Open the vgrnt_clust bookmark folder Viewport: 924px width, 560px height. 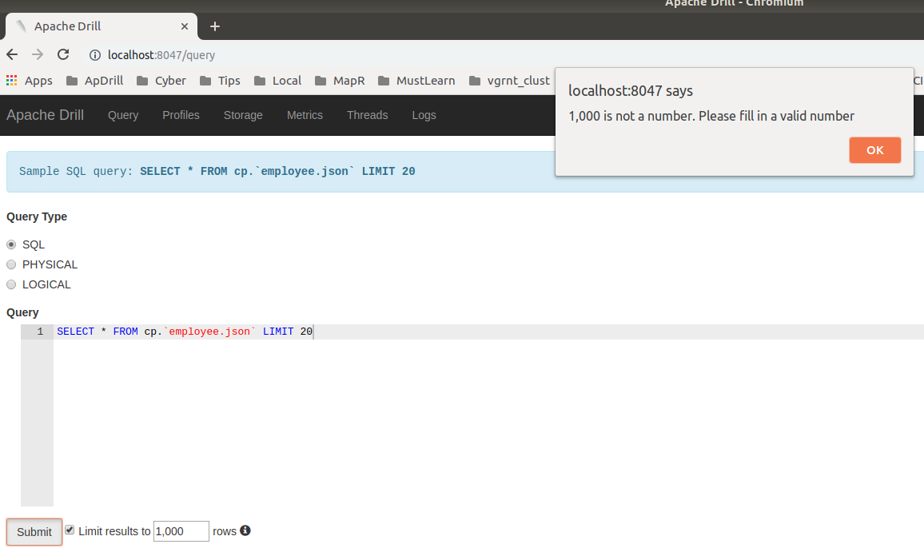pos(510,81)
